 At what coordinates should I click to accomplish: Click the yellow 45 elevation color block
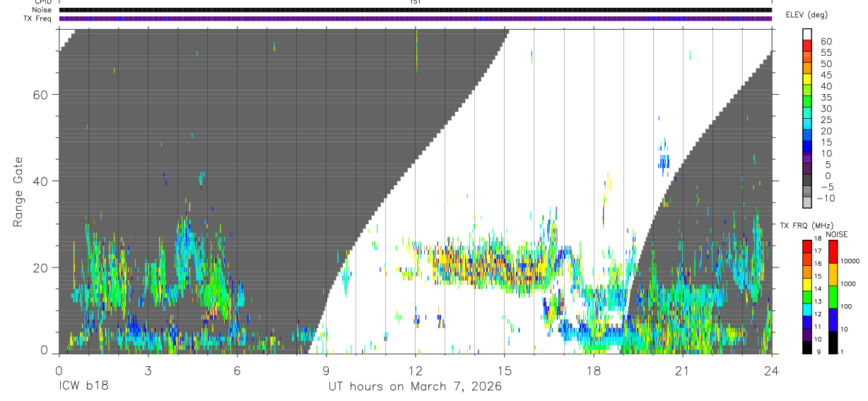[807, 79]
